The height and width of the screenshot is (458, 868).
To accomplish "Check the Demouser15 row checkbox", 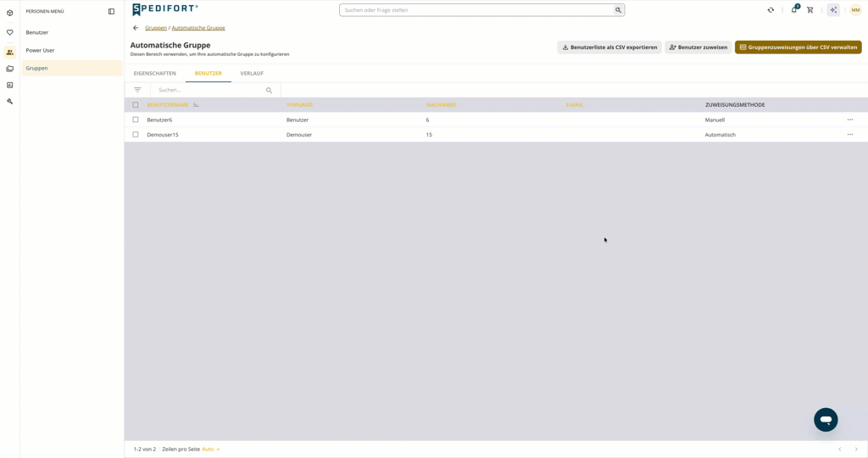I will tap(135, 135).
